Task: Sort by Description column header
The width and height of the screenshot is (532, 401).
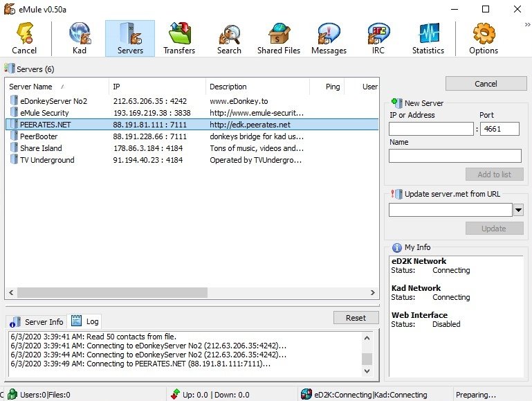Action: click(x=258, y=87)
